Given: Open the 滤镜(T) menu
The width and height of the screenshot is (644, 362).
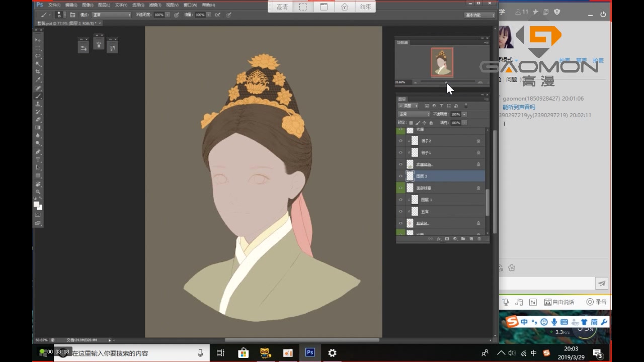Looking at the screenshot, I should (155, 5).
